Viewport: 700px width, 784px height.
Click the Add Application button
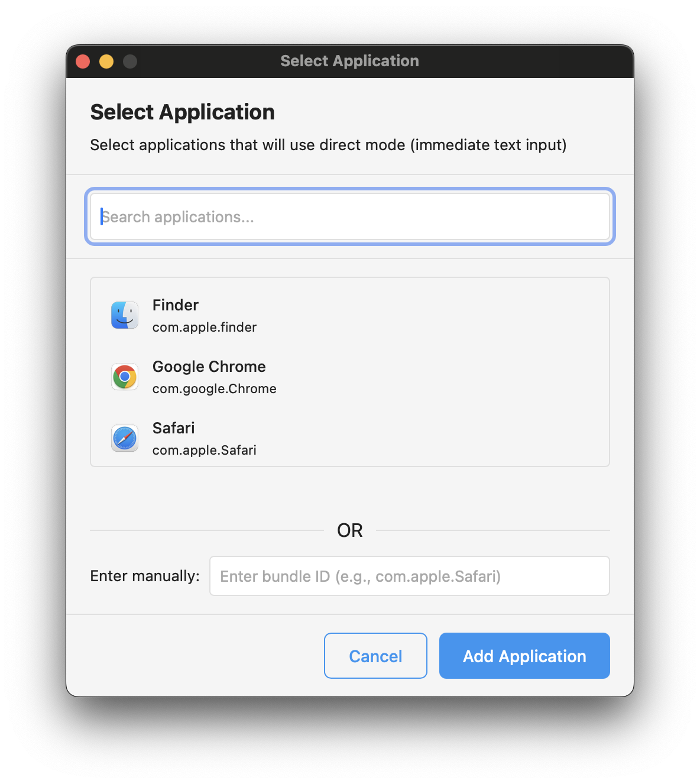pos(524,656)
